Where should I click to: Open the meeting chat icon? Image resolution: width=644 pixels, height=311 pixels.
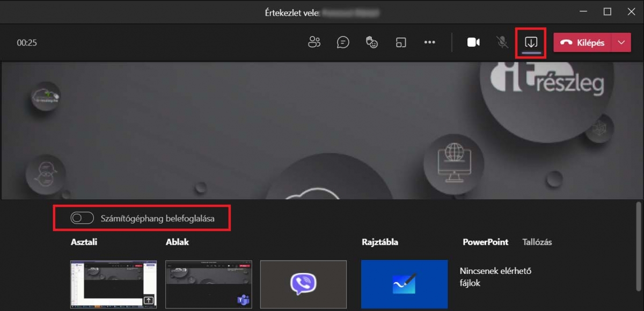point(343,42)
